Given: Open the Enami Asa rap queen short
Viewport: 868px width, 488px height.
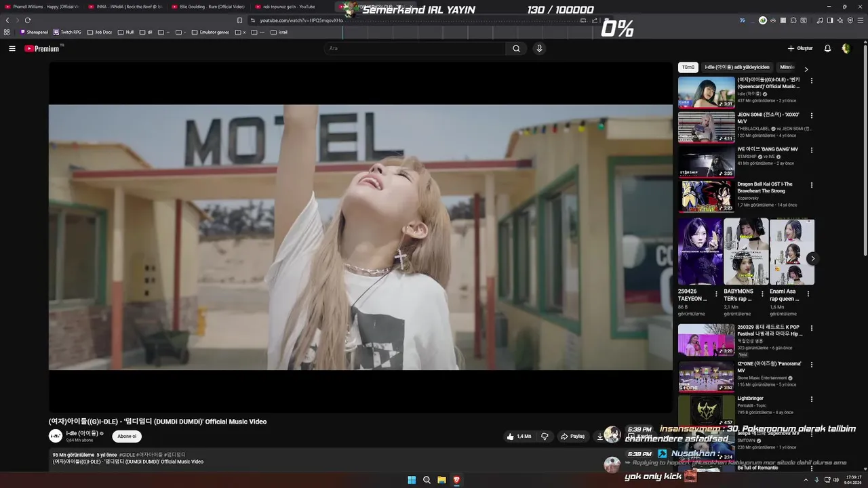Looking at the screenshot, I should (792, 251).
